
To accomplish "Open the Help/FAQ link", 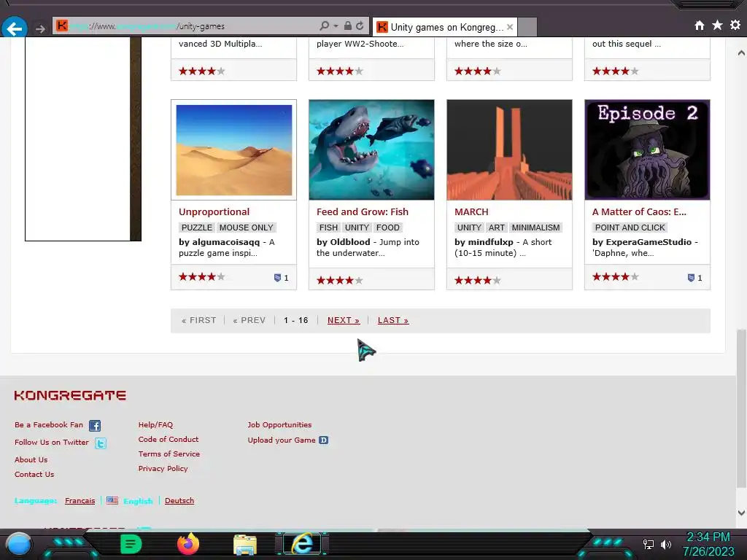I will [x=155, y=425].
